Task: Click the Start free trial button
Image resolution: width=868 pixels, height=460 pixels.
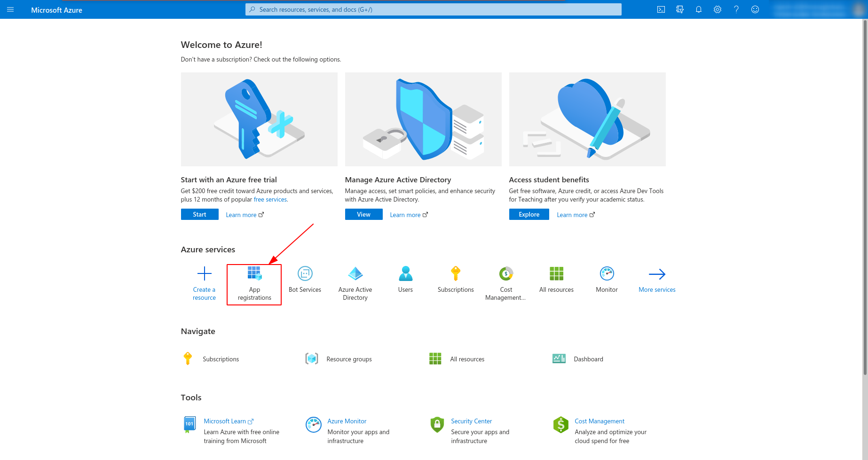Action: pos(200,214)
